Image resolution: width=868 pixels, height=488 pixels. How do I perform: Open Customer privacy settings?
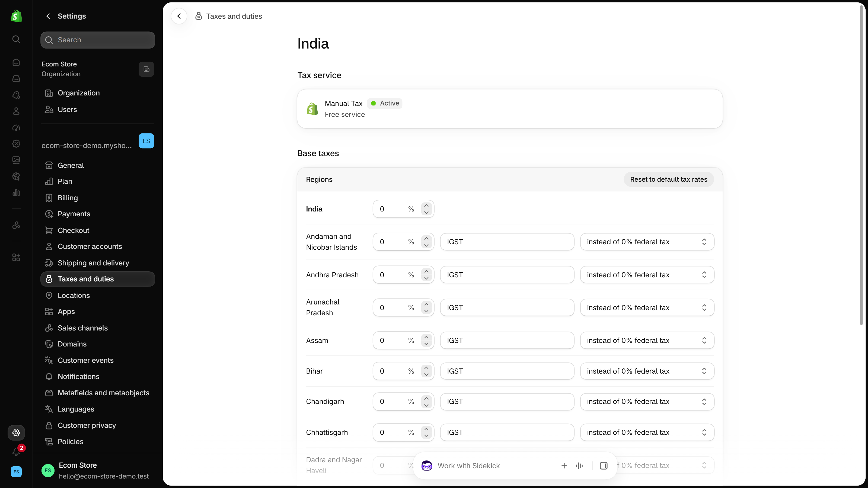[x=98, y=425]
